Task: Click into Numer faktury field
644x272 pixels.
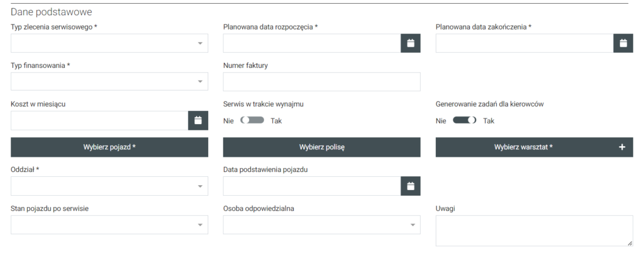Action: click(321, 82)
